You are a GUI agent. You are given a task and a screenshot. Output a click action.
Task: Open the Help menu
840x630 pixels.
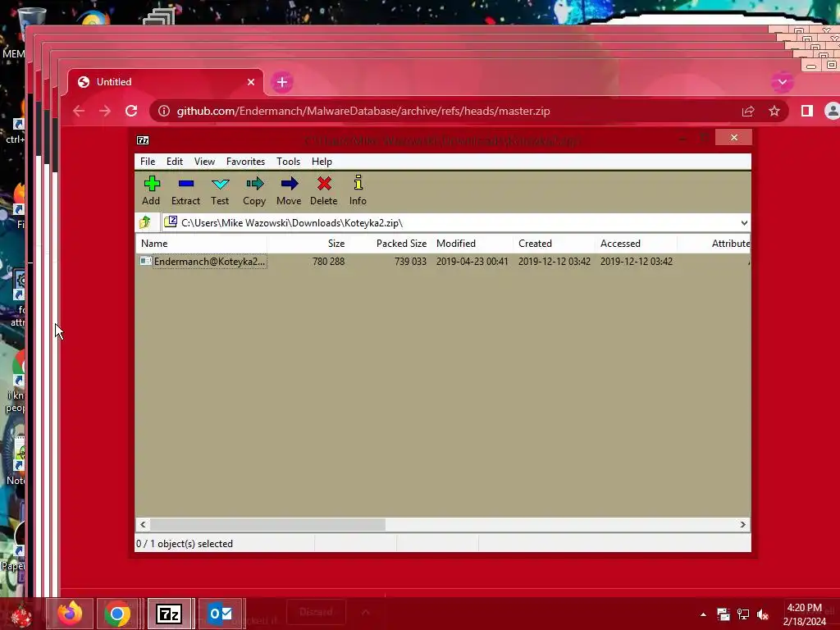point(322,162)
